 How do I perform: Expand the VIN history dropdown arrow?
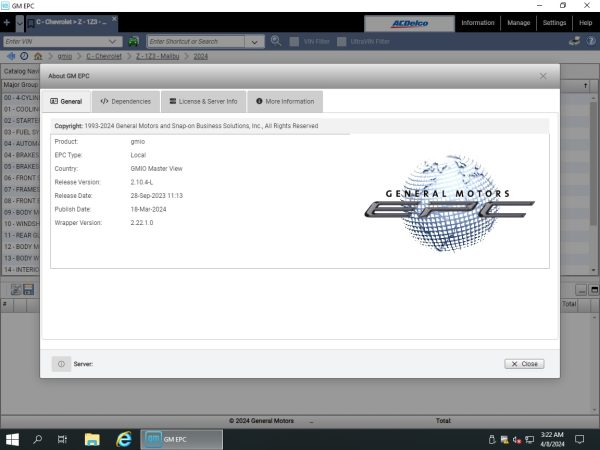pos(112,41)
